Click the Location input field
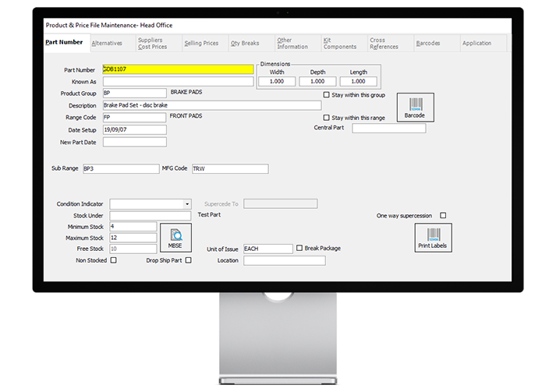Image resolution: width=542 pixels, height=392 pixels. (x=284, y=260)
